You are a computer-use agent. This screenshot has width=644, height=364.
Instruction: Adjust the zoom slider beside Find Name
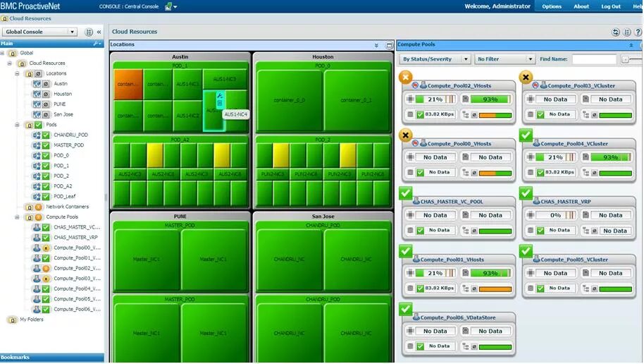(626, 60)
